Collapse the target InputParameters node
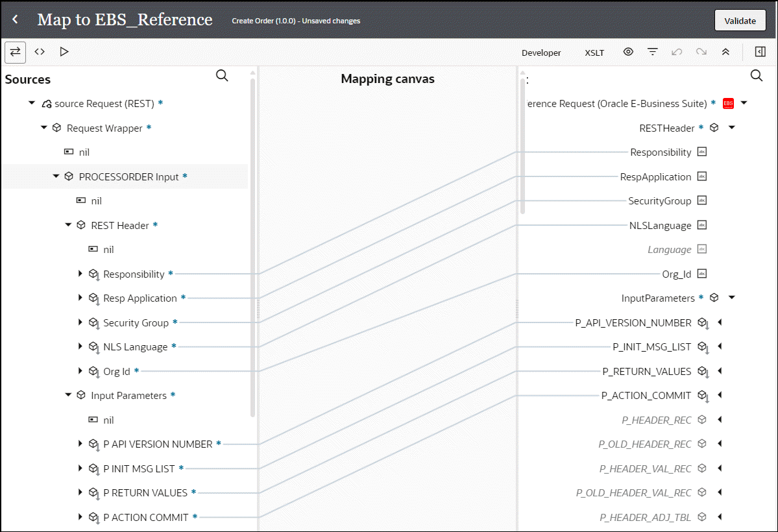This screenshot has height=532, width=778. click(x=732, y=298)
